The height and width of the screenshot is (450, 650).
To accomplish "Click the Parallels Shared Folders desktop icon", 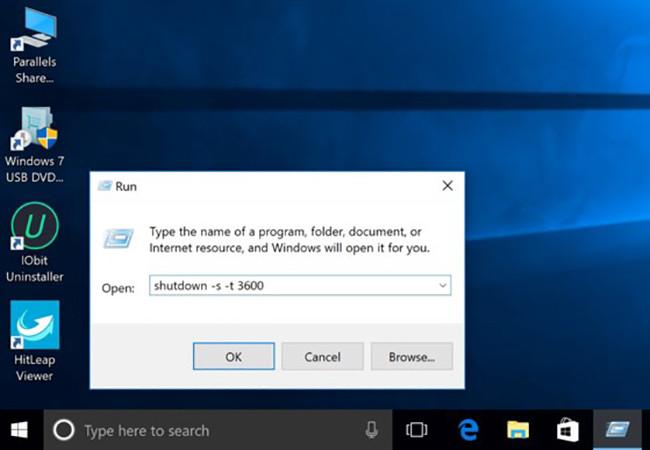I will tap(34, 32).
